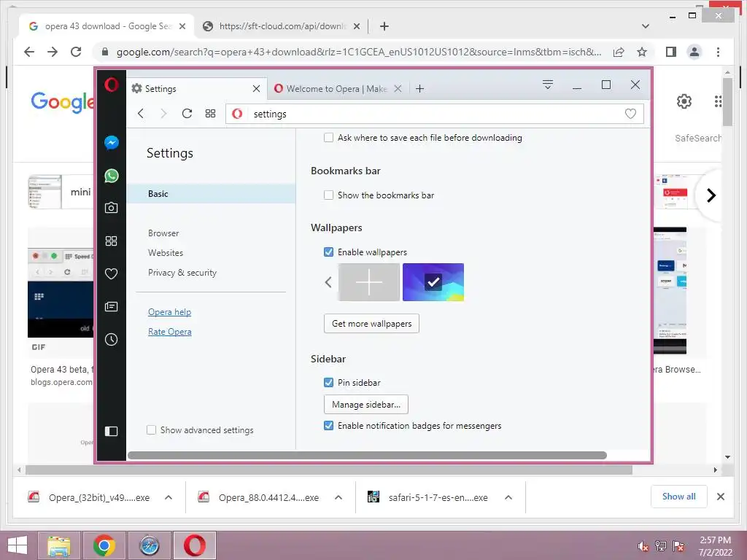Open Websites settings category
Image resolution: width=747 pixels, height=560 pixels.
click(x=166, y=253)
